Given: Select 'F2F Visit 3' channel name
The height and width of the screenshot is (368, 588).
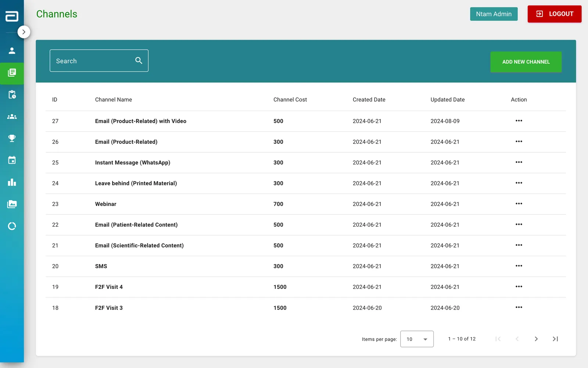Looking at the screenshot, I should 109,308.
